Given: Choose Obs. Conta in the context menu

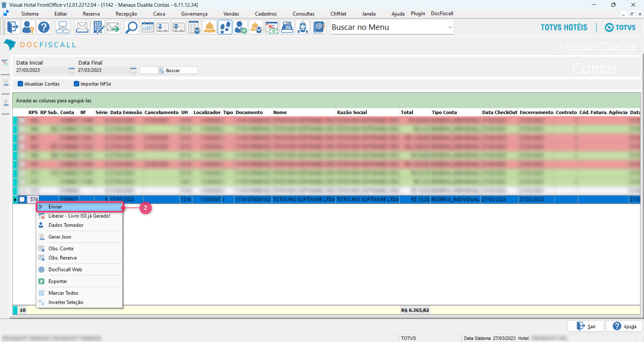Looking at the screenshot, I should pos(79,249).
